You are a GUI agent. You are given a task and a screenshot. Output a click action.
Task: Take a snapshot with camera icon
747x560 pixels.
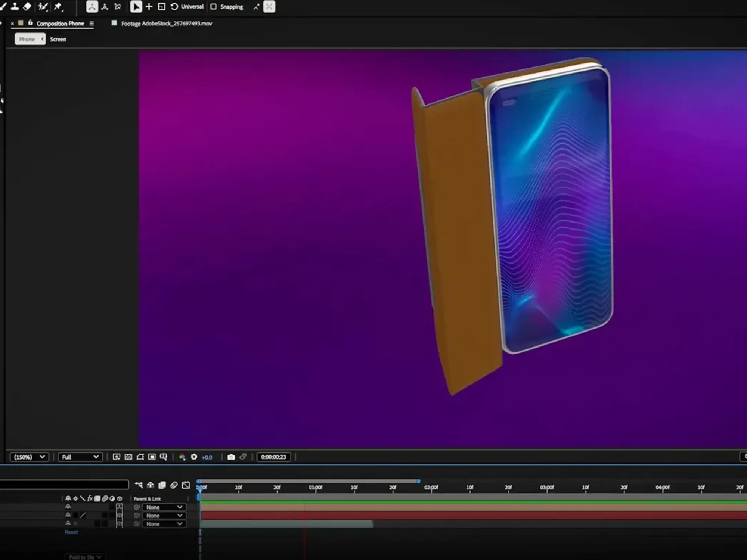pyautogui.click(x=231, y=457)
